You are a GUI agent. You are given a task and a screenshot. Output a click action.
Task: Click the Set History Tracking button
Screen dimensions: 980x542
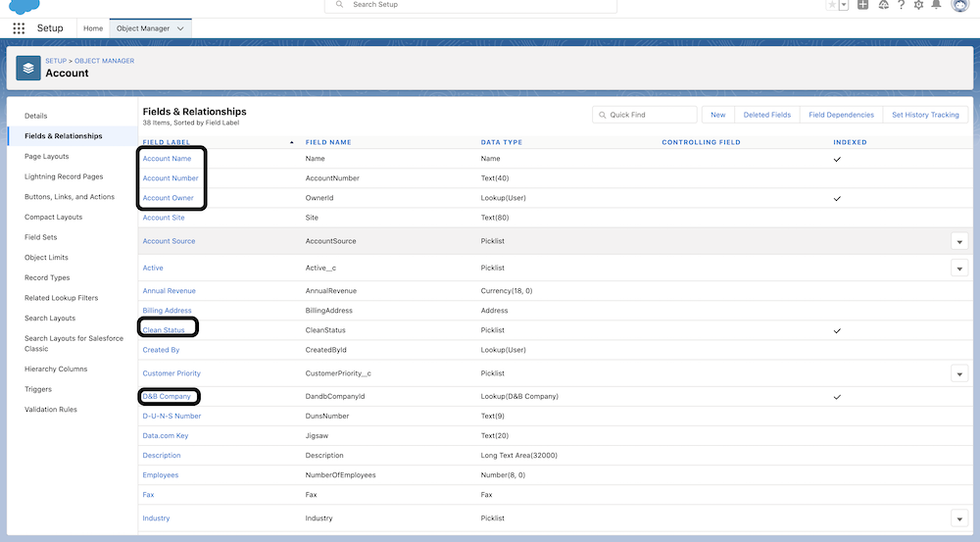click(x=925, y=115)
